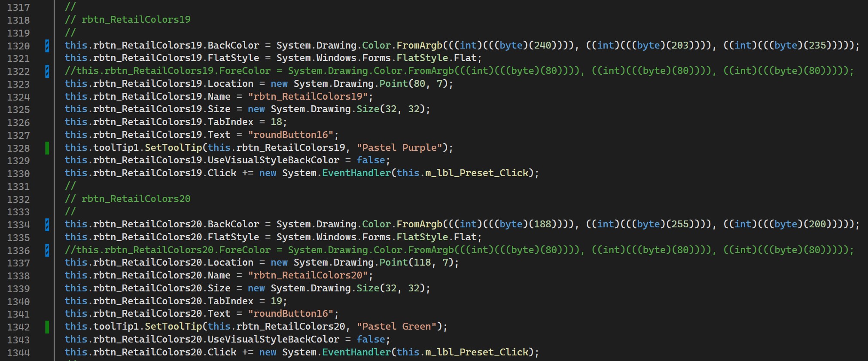Click the blue change marker beside line 1336
The height and width of the screenshot is (361, 868).
(47, 250)
